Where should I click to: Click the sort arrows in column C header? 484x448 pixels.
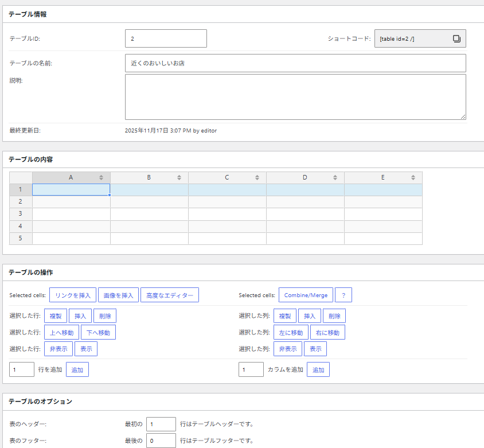pyautogui.click(x=257, y=178)
